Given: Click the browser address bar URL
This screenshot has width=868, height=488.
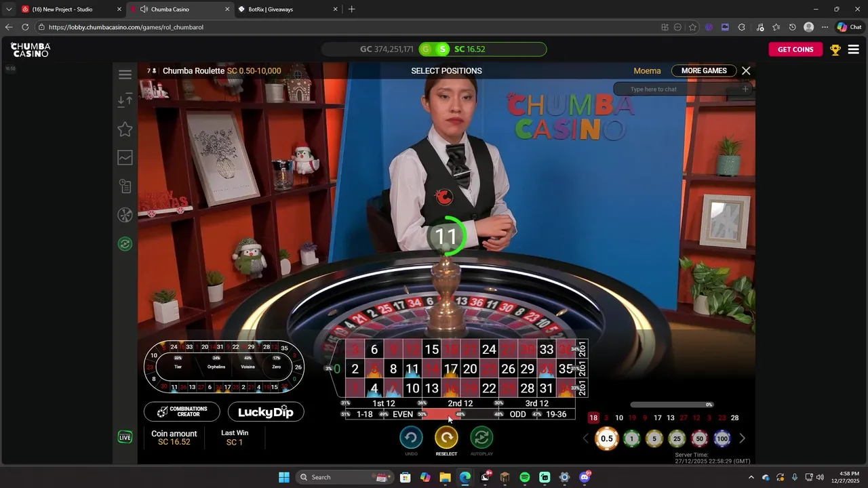Looking at the screenshot, I should pyautogui.click(x=126, y=27).
